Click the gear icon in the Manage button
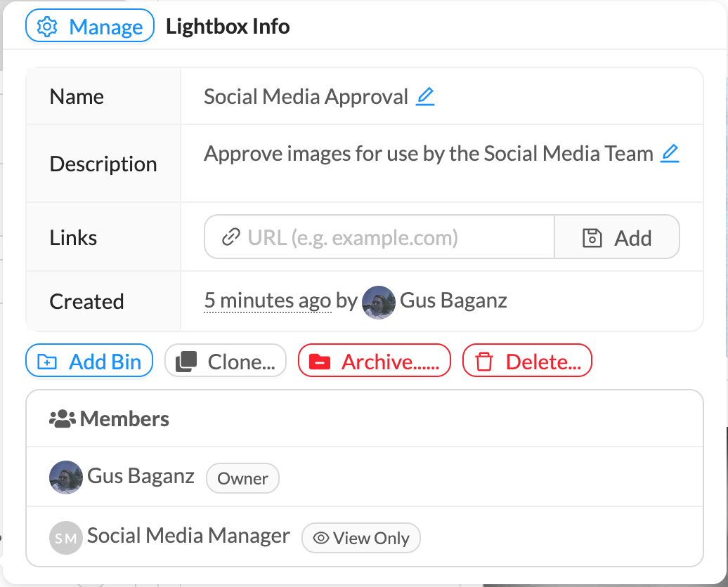The image size is (728, 587). point(47,27)
